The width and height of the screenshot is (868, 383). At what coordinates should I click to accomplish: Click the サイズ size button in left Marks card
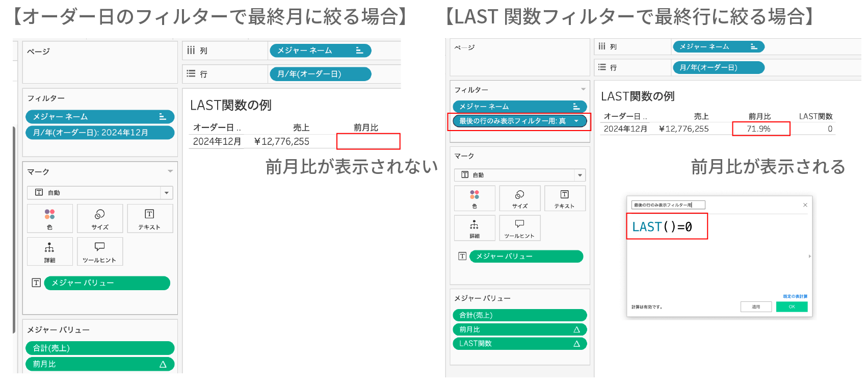pos(100,218)
